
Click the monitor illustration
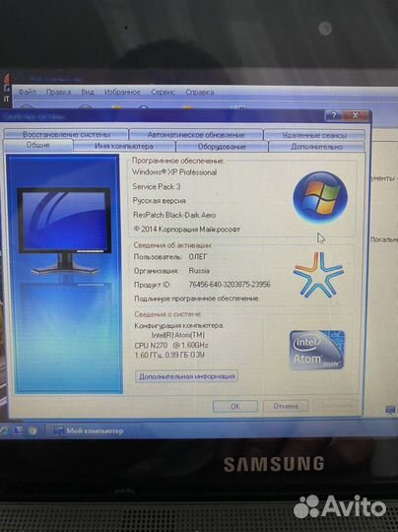coord(64,232)
